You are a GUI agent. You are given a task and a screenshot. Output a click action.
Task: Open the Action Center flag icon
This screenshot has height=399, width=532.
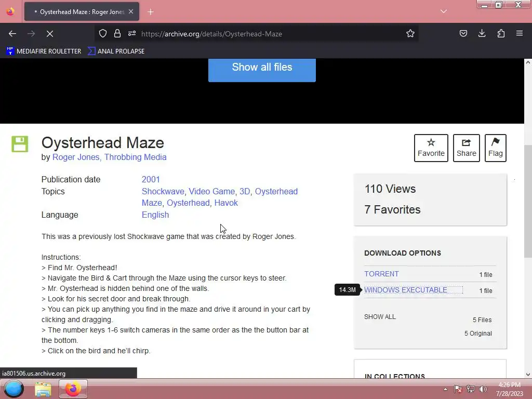[x=458, y=389]
